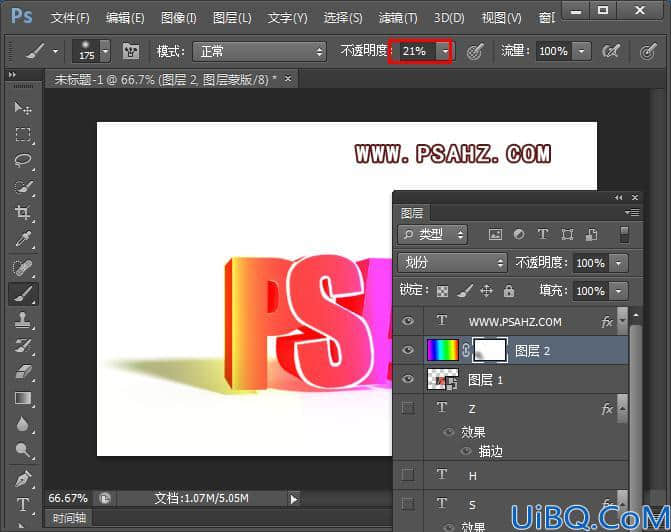This screenshot has width=671, height=532.
Task: Select 图层 2 layer mask thumbnail
Action: (x=490, y=350)
